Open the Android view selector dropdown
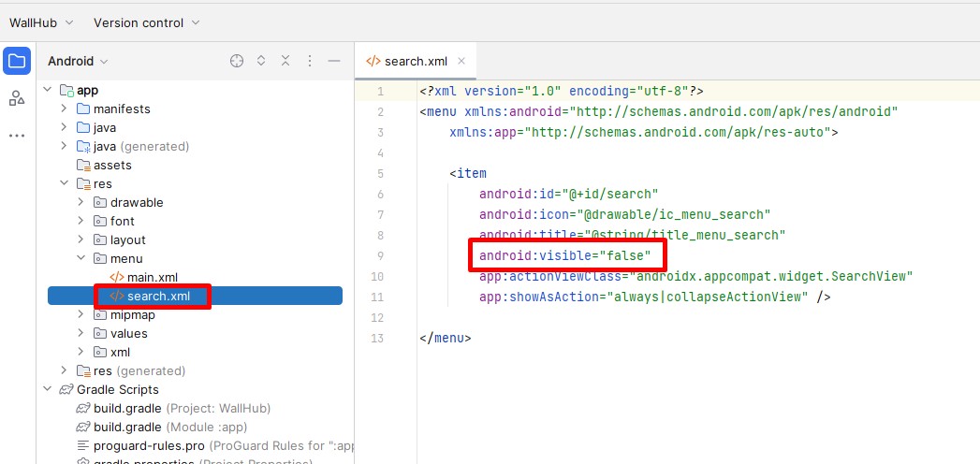This screenshot has height=464, width=980. pos(78,61)
